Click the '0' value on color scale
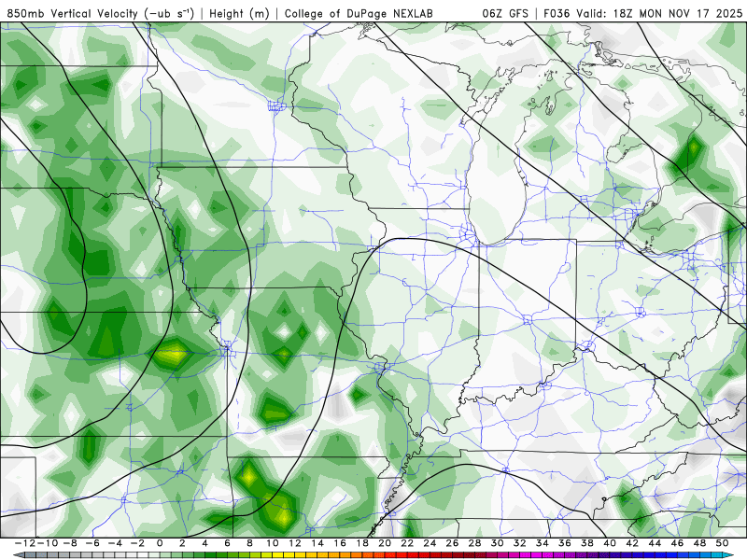Screen dimensions: 747x560 (160, 543)
